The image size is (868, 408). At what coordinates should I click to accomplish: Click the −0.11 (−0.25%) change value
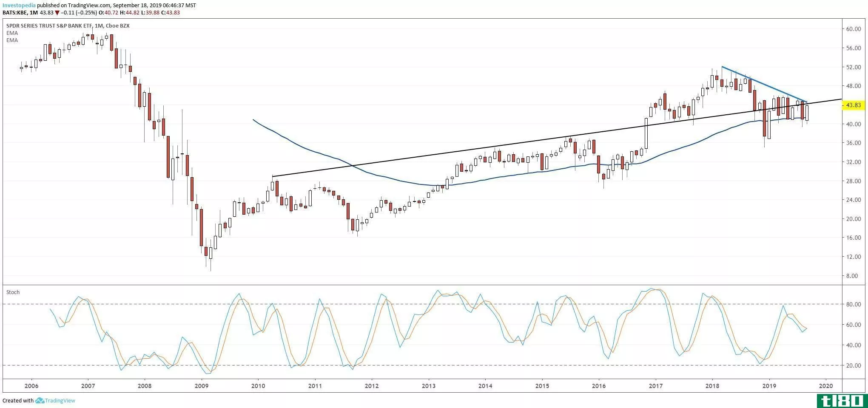pos(79,13)
